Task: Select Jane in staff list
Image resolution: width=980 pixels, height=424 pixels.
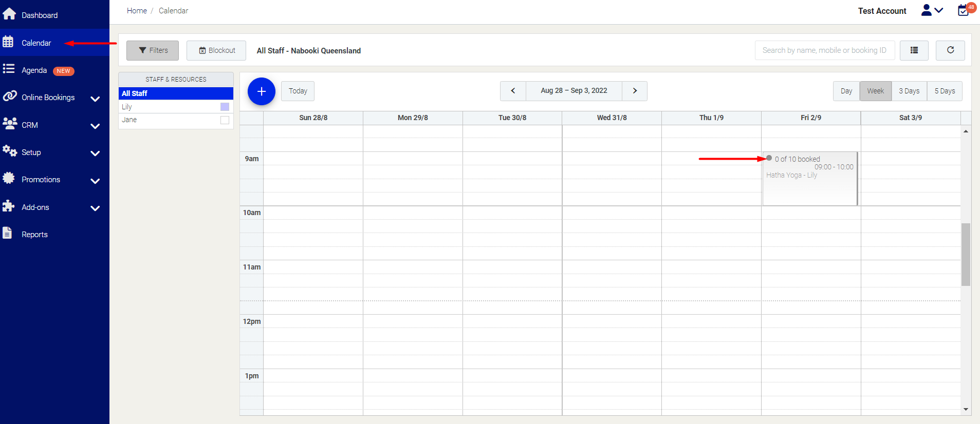Action: point(176,120)
